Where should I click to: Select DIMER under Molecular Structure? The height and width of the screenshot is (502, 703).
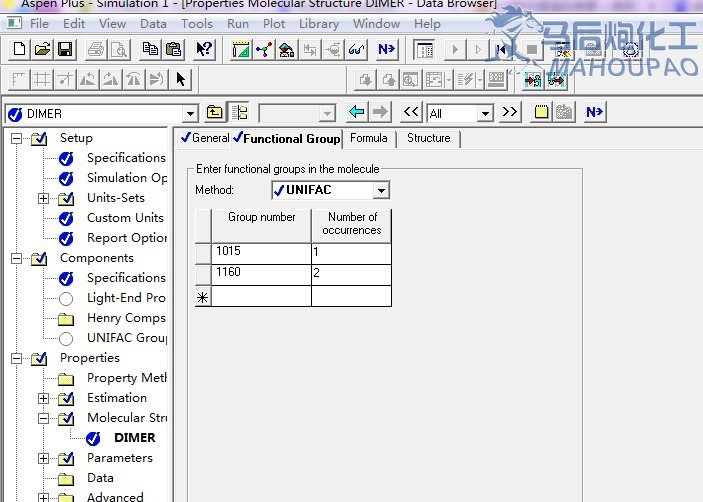tap(135, 438)
